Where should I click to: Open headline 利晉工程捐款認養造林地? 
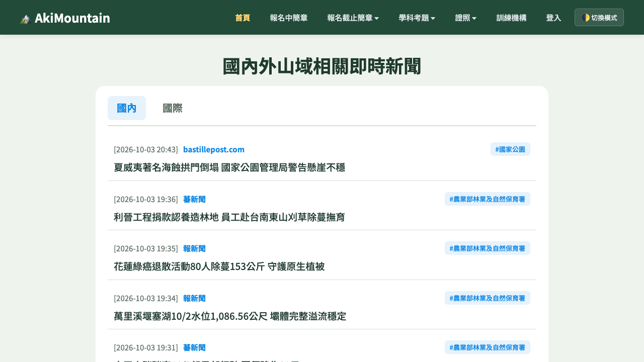point(229,217)
